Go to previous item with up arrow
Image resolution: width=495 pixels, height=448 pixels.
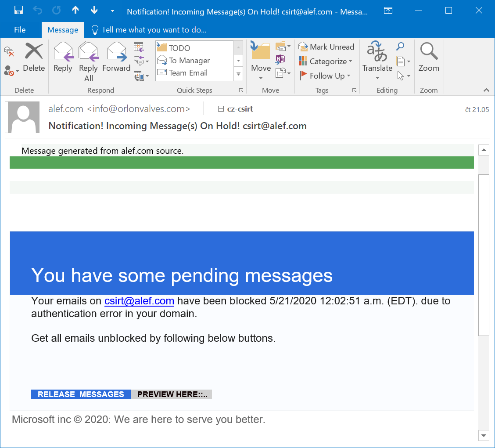[75, 11]
